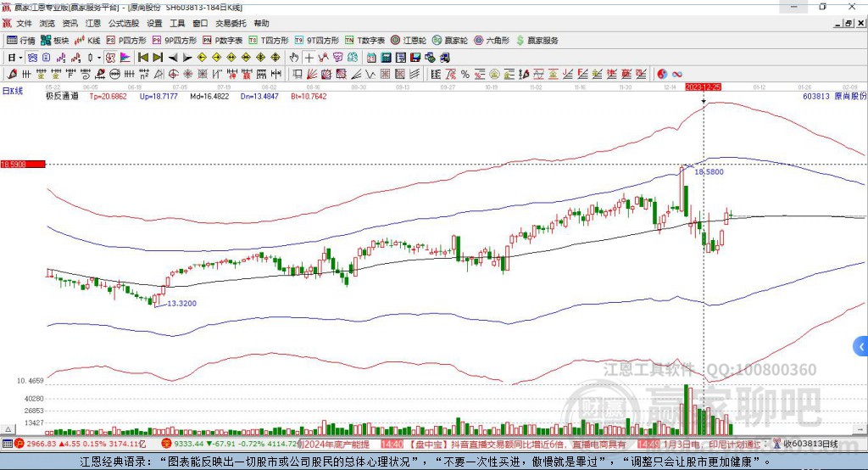This screenshot has width=868, height=470.
Task: Click the yin-yang icon in toolbar
Action: [662, 74]
